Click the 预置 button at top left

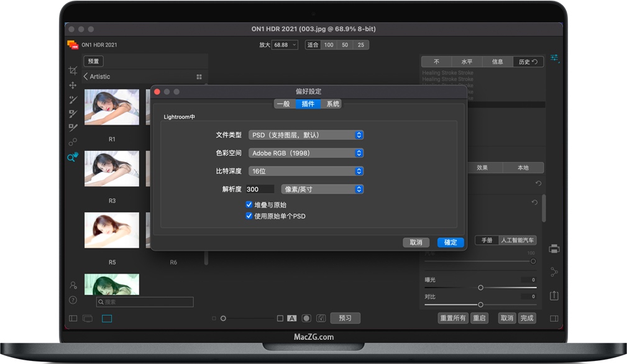point(93,61)
